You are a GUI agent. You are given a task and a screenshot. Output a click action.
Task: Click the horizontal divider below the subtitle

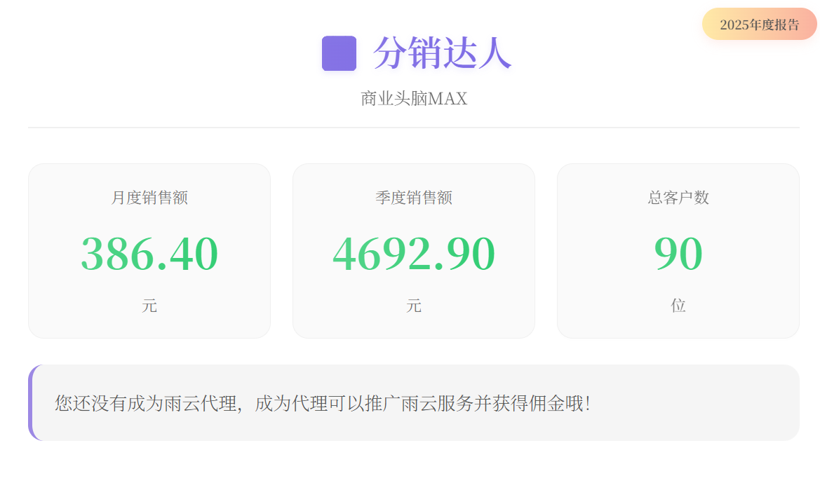414,128
